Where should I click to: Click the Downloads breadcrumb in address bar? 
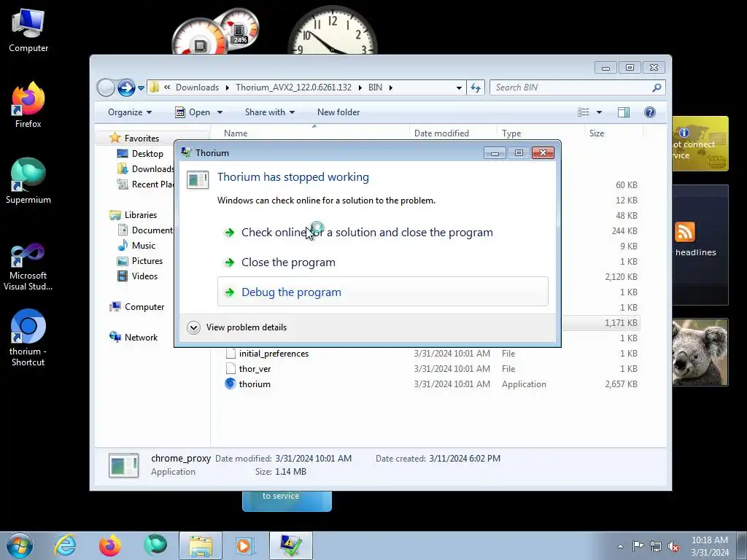click(197, 87)
